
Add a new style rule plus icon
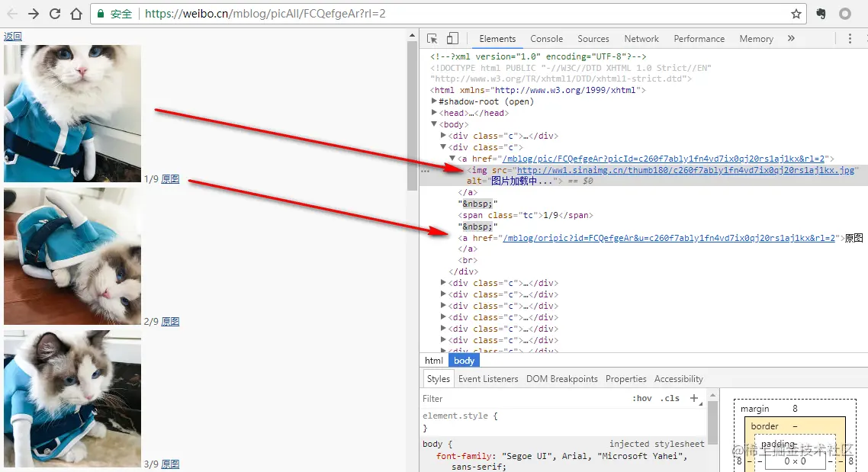(x=694, y=398)
